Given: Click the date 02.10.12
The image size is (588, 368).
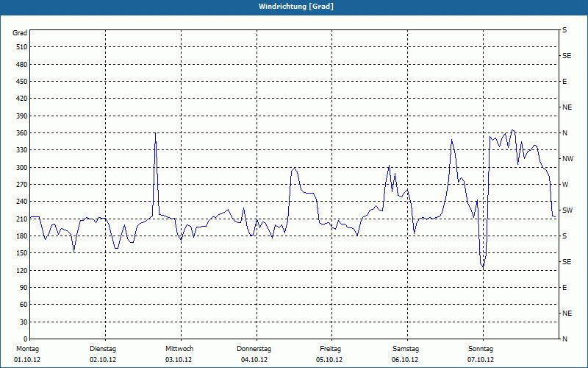Looking at the screenshot, I should [103, 360].
